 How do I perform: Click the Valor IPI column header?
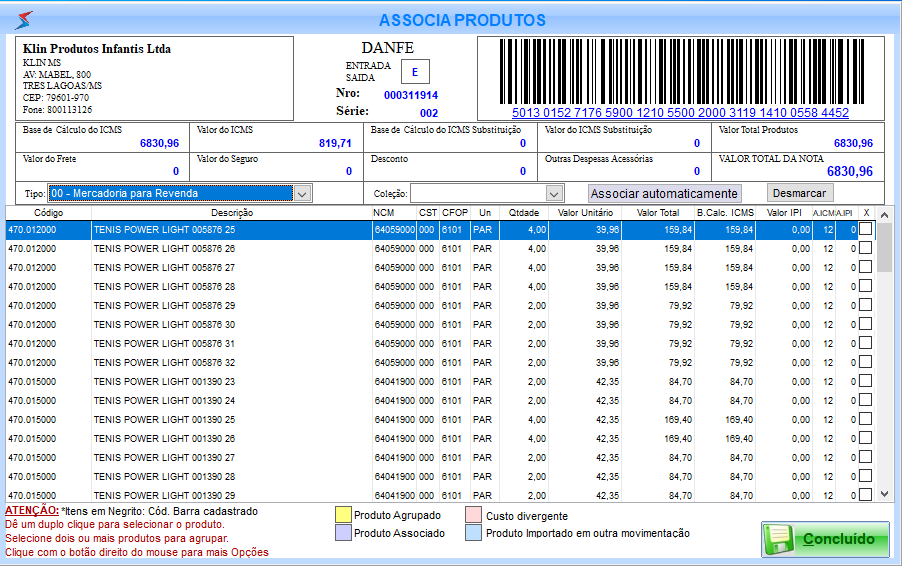click(x=783, y=213)
